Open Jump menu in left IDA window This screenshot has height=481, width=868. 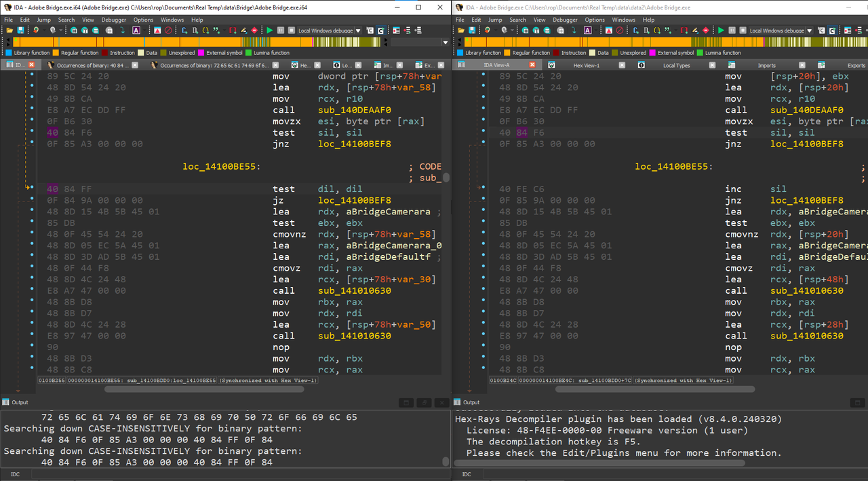pyautogui.click(x=43, y=20)
